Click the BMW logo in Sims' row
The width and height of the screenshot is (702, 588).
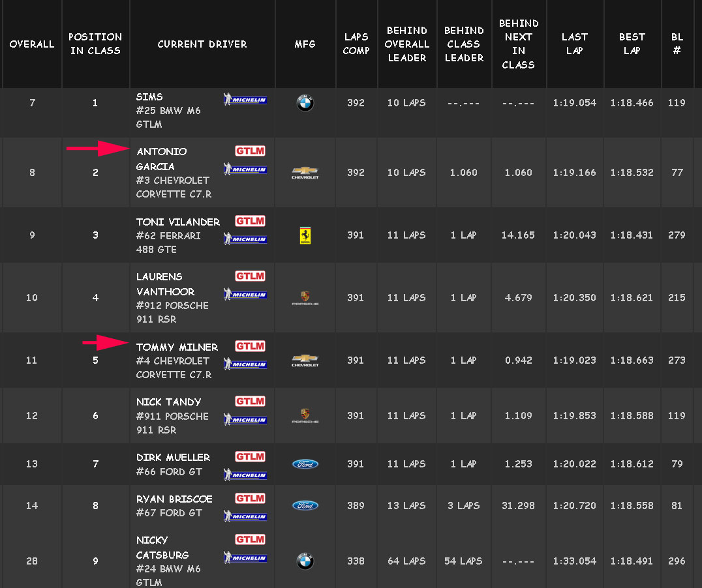click(x=305, y=103)
